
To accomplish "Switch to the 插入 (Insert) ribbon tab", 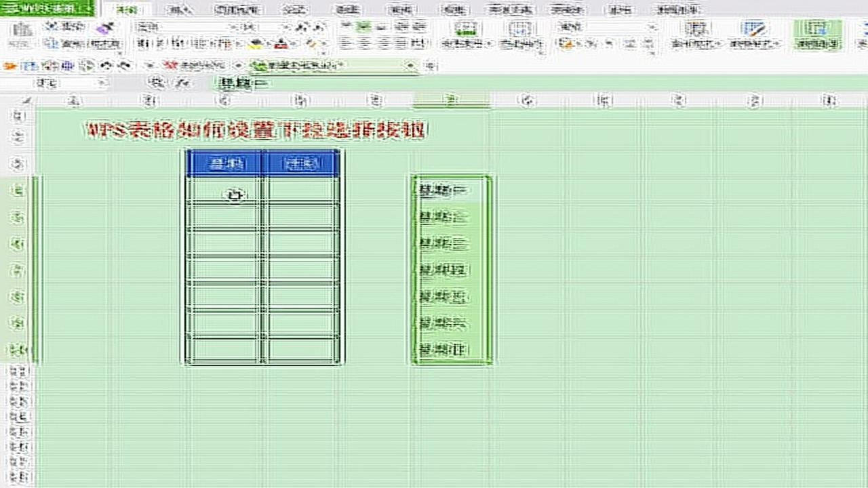I will coord(179,9).
